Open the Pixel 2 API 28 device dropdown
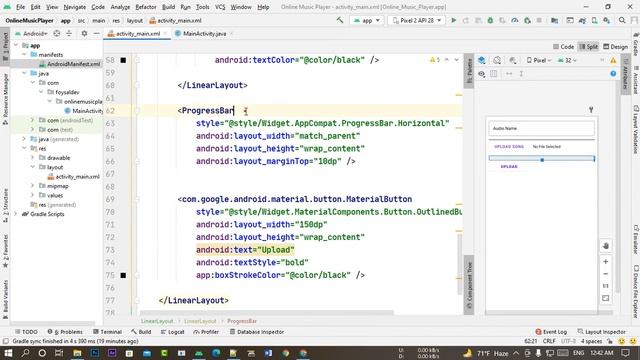This screenshot has width=640, height=360. point(416,20)
